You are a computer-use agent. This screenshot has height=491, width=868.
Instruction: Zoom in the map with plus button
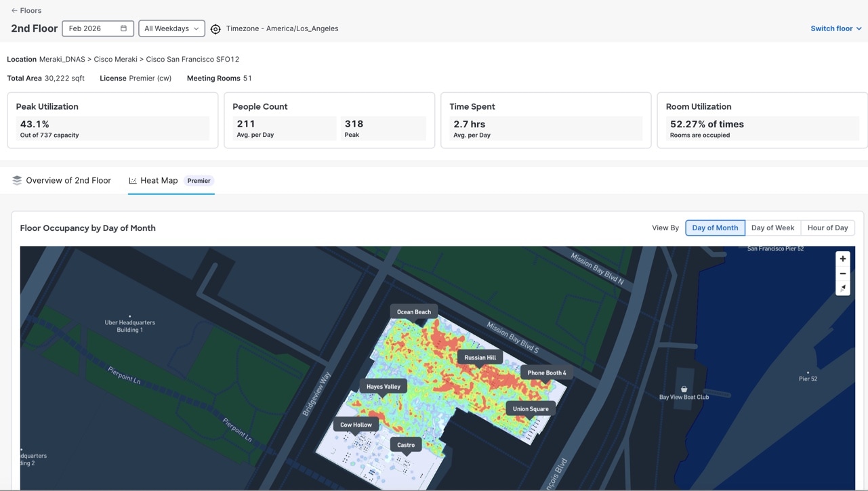tap(843, 259)
